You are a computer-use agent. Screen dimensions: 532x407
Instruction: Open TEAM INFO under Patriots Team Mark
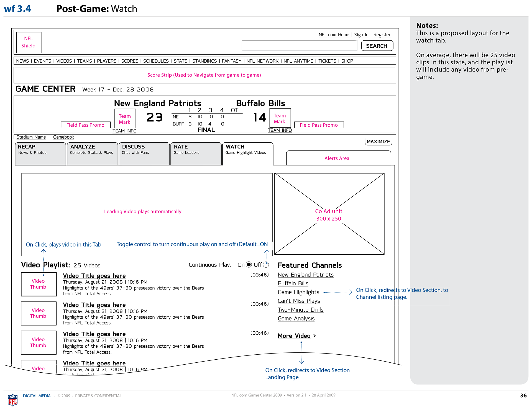124,131
